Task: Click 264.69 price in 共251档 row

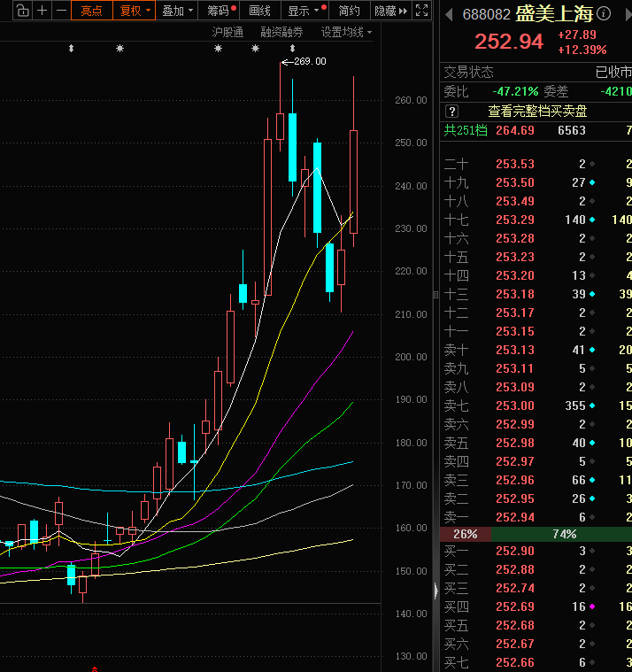Action: (x=515, y=130)
